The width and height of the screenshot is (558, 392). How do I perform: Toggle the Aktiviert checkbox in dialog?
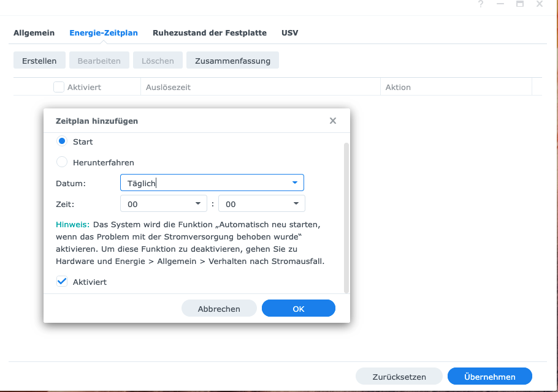(x=62, y=282)
